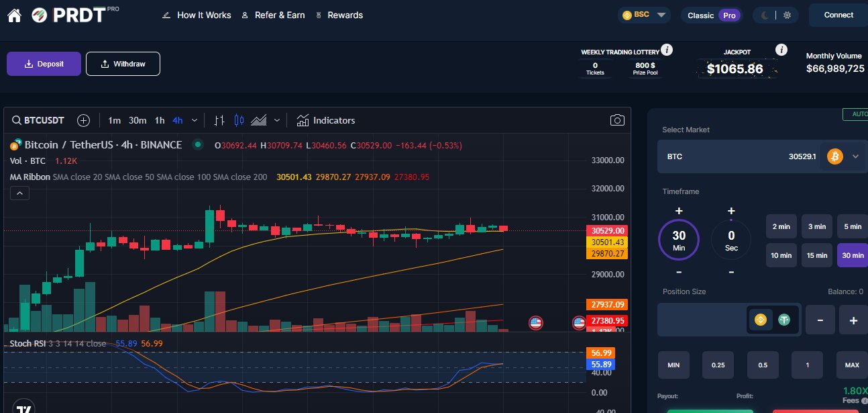
Task: Open the How It Works page
Action: (197, 15)
